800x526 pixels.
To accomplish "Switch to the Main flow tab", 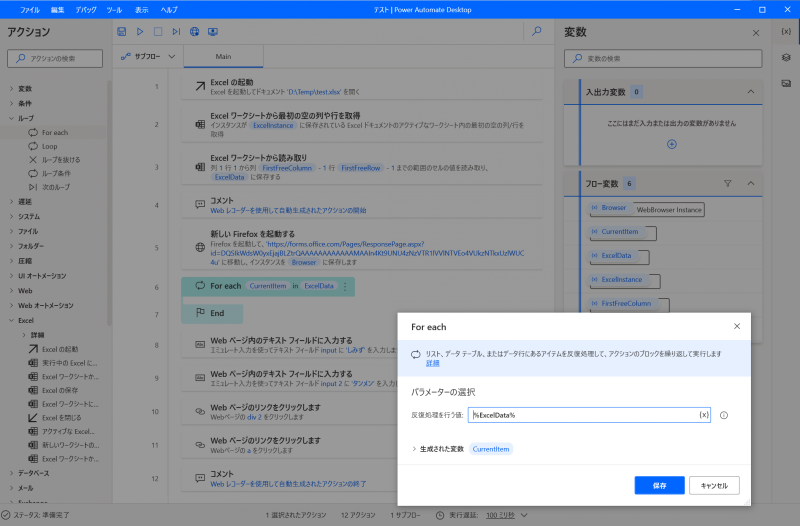I will (223, 57).
